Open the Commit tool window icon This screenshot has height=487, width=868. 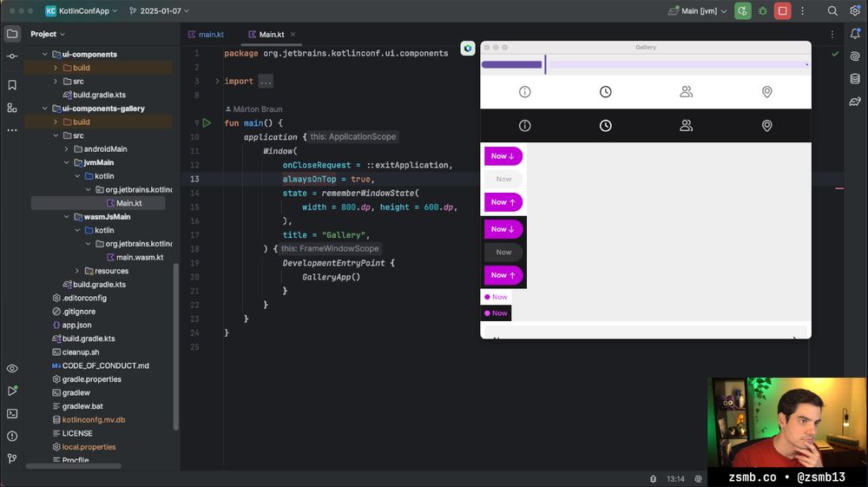coord(12,56)
